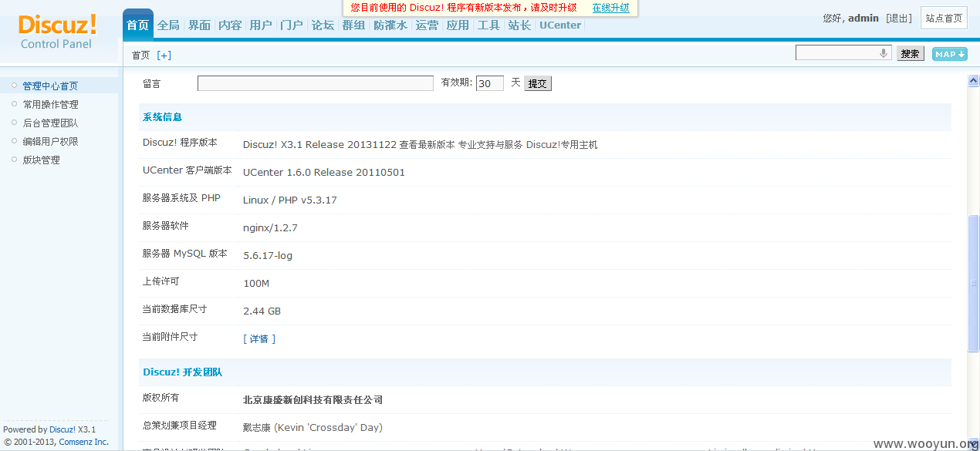Click Linux / PHP v5.3.17 value
Image resolution: width=980 pixels, height=451 pixels.
(x=290, y=200)
